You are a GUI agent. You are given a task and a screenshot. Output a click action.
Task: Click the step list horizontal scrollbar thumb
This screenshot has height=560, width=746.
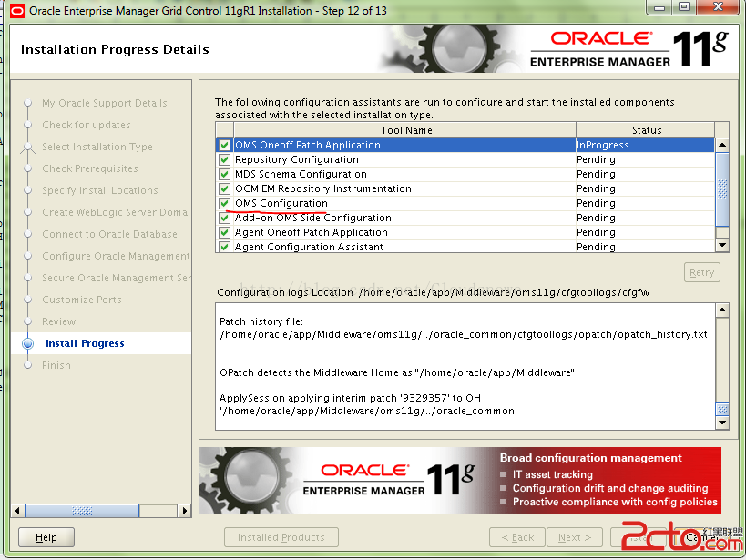tap(82, 511)
